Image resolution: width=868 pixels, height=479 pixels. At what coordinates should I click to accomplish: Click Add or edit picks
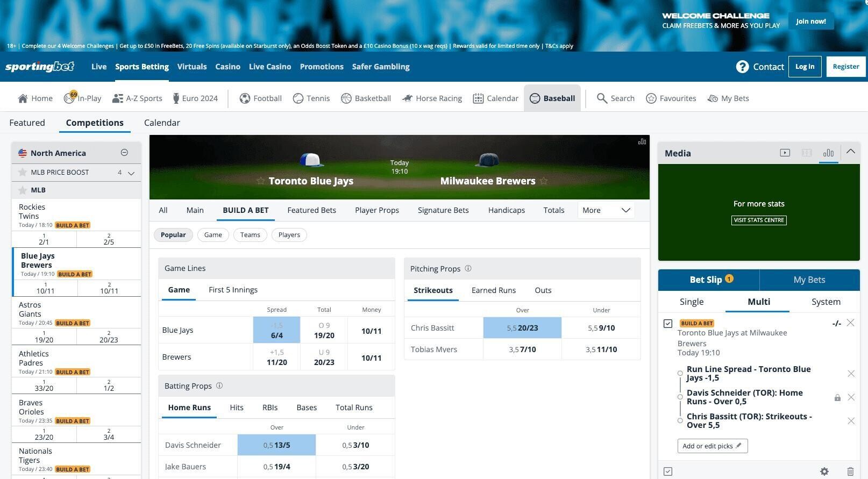click(713, 446)
